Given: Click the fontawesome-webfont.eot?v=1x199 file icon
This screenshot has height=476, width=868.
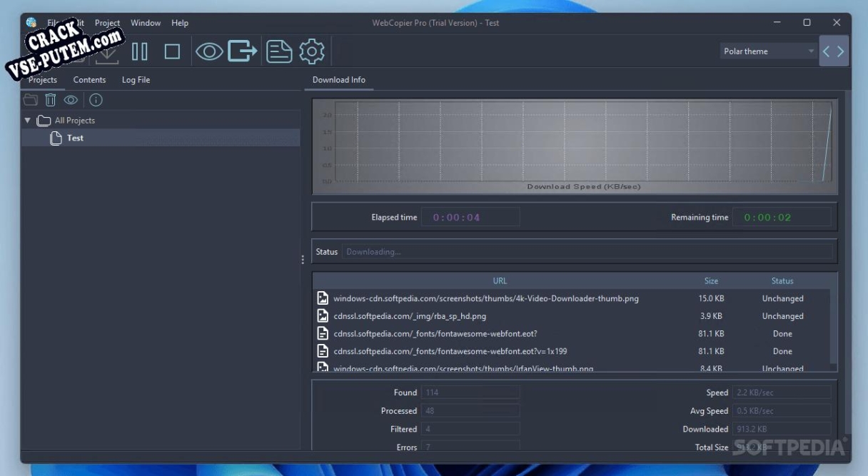Looking at the screenshot, I should click(323, 351).
